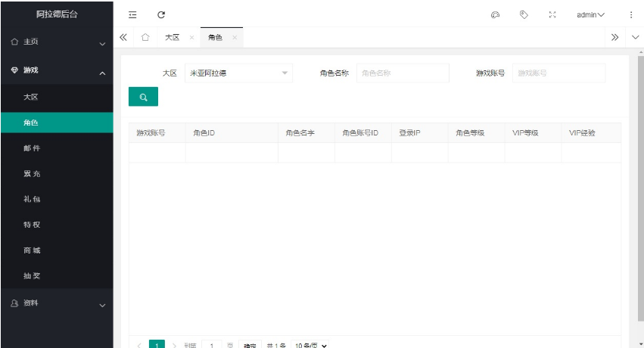Collapse the 游戏 sidebar menu
This screenshot has width=644, height=348.
(x=57, y=70)
